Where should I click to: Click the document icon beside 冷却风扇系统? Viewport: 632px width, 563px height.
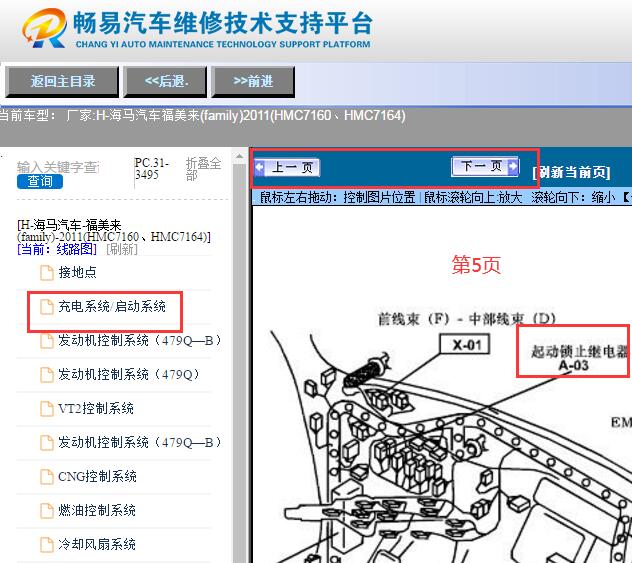[x=47, y=544]
